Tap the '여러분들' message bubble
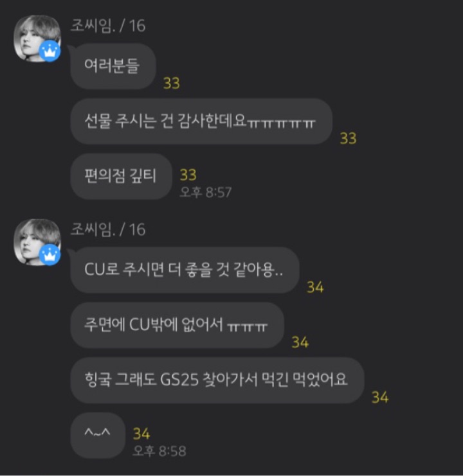The image size is (463, 476). (113, 66)
